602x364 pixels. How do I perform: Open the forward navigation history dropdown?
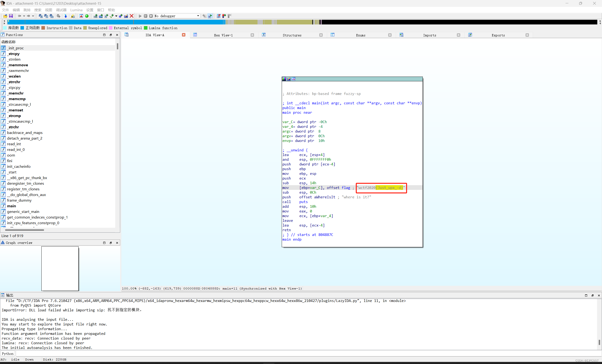point(33,16)
